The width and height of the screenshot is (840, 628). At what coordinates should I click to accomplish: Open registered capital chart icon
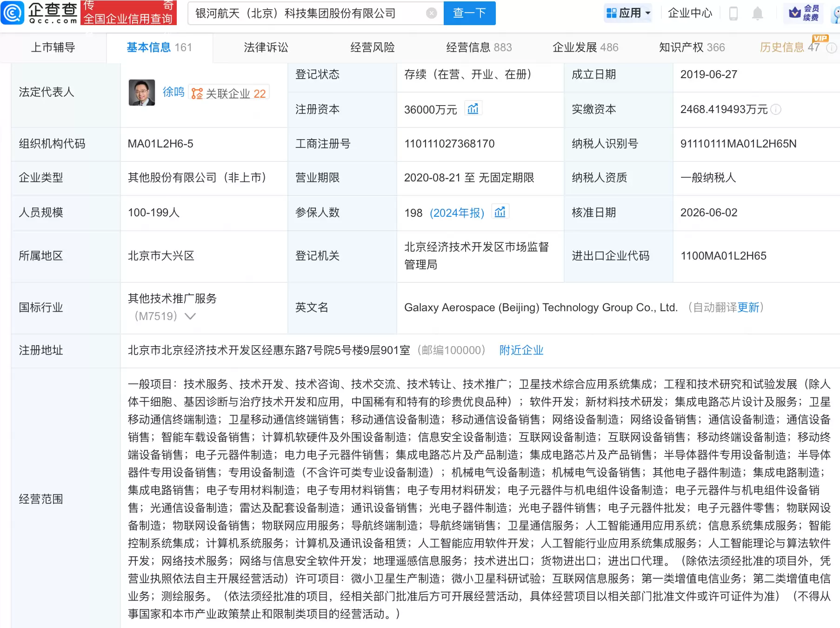(473, 109)
